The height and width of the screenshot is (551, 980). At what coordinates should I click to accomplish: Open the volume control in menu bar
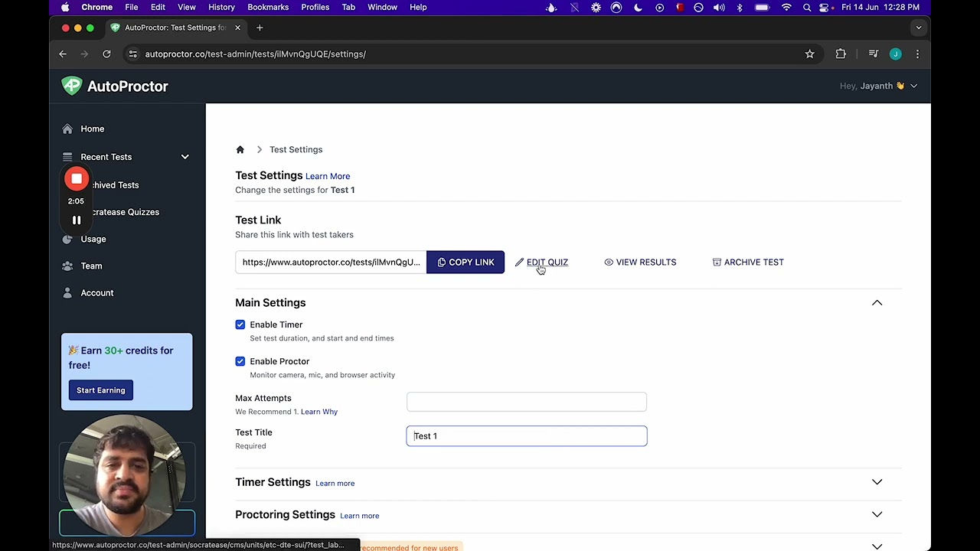click(x=719, y=7)
